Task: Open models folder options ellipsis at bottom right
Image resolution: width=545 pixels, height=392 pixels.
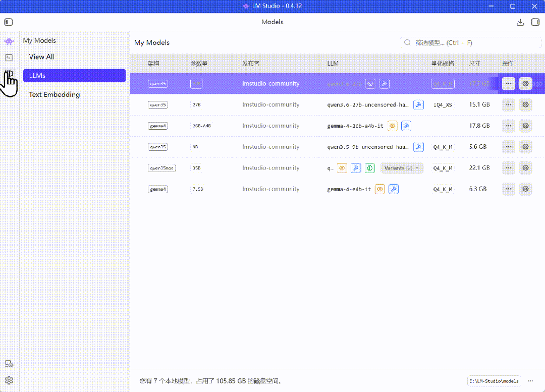Action: click(530, 381)
